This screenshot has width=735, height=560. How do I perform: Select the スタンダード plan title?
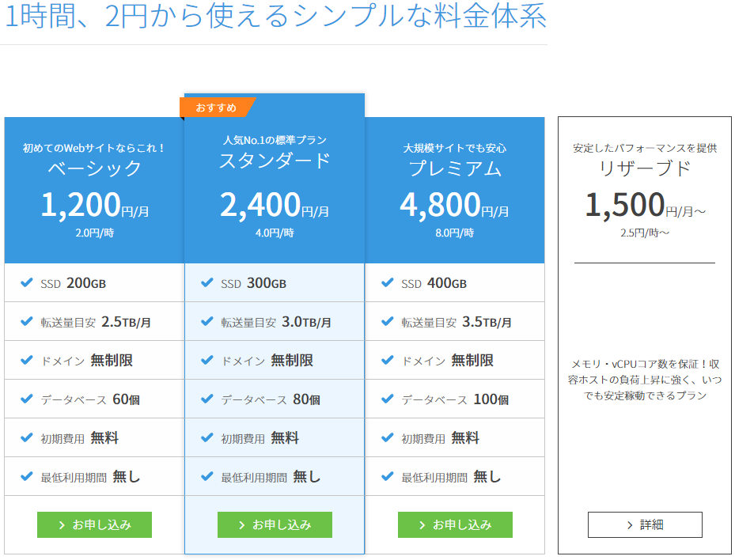275,161
